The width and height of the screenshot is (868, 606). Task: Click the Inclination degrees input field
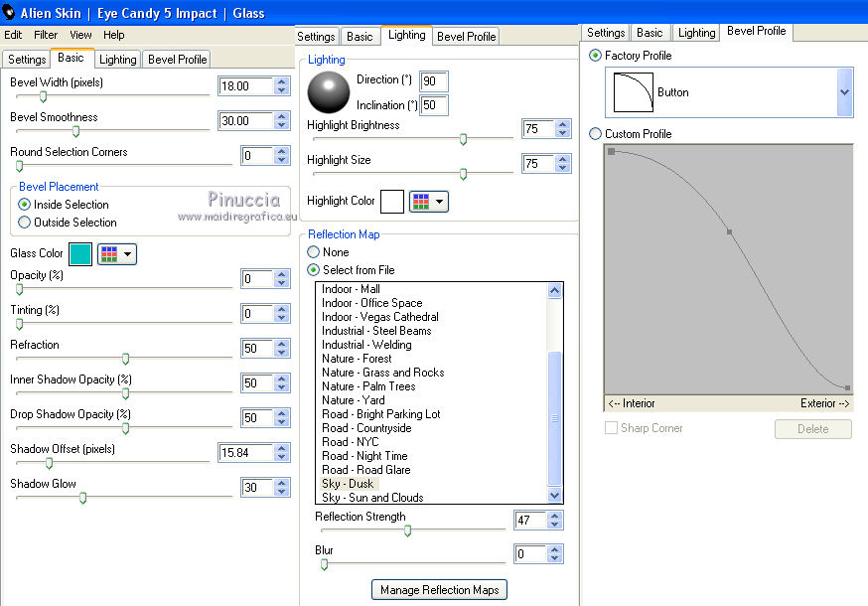[433, 105]
